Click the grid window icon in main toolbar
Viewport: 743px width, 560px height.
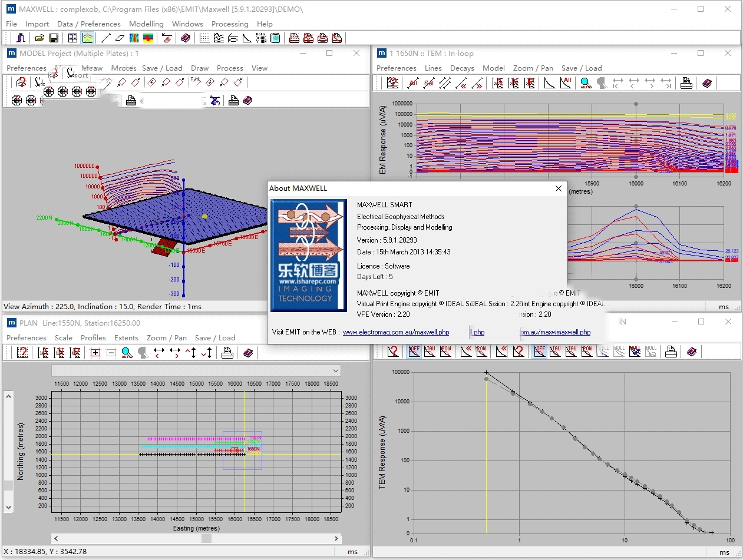[x=72, y=38]
